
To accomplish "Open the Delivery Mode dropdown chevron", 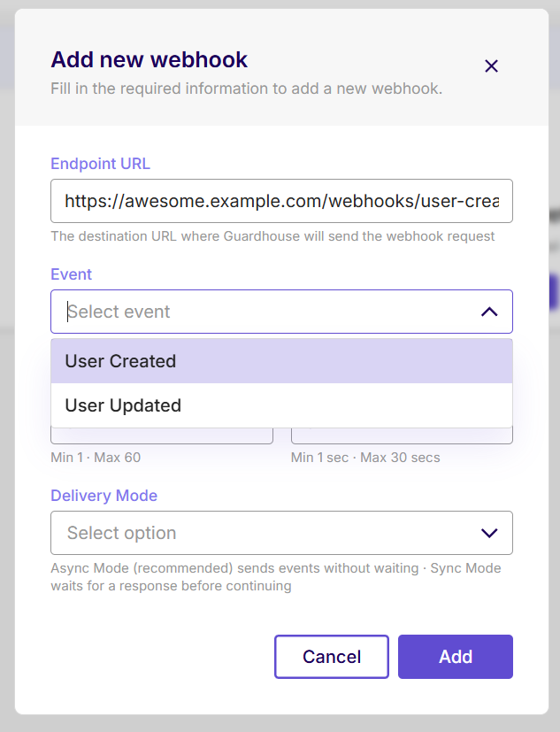I will click(488, 533).
